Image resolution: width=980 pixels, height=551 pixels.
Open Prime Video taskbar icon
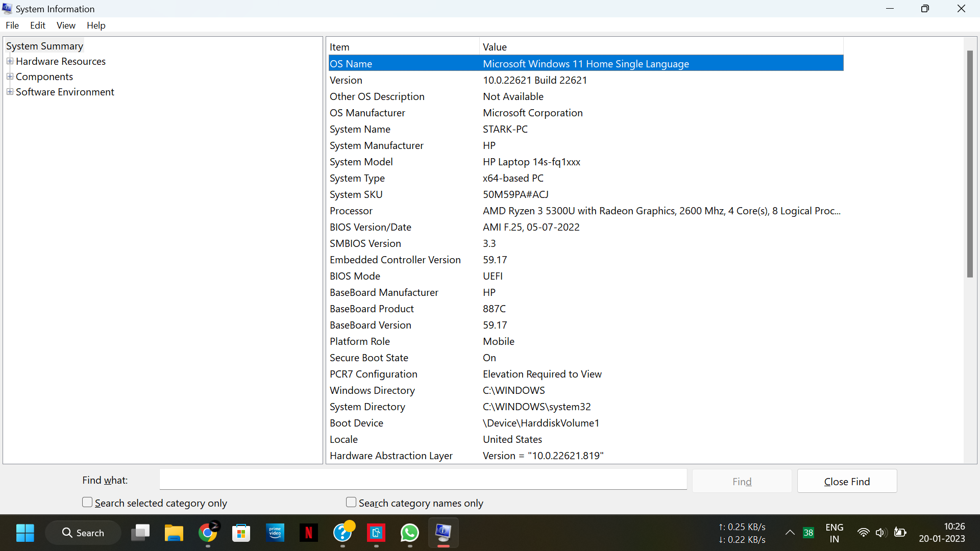[x=275, y=533]
